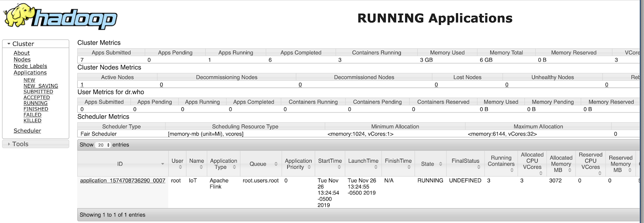Sort table by Allocated Memory MB column
Image resolution: width=644 pixels, height=223 pixels.
click(561, 164)
